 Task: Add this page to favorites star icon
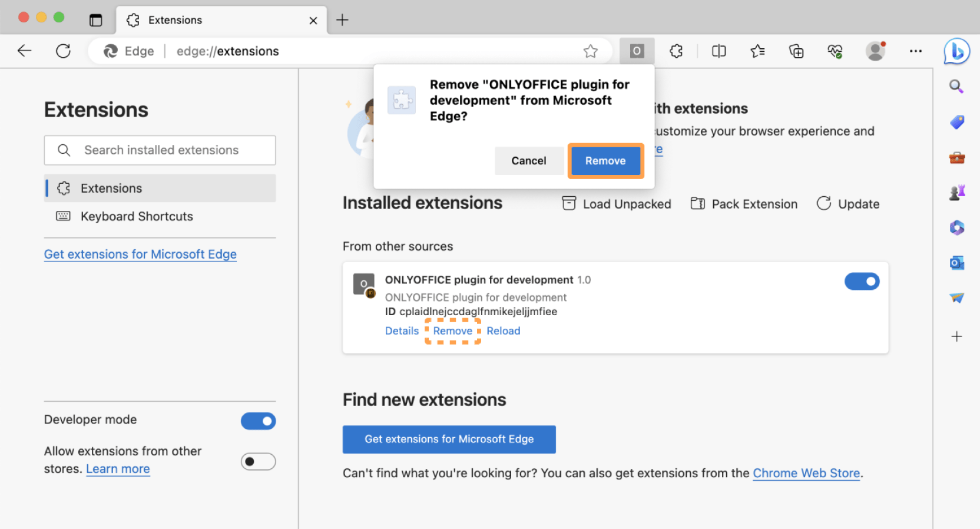pyautogui.click(x=590, y=51)
